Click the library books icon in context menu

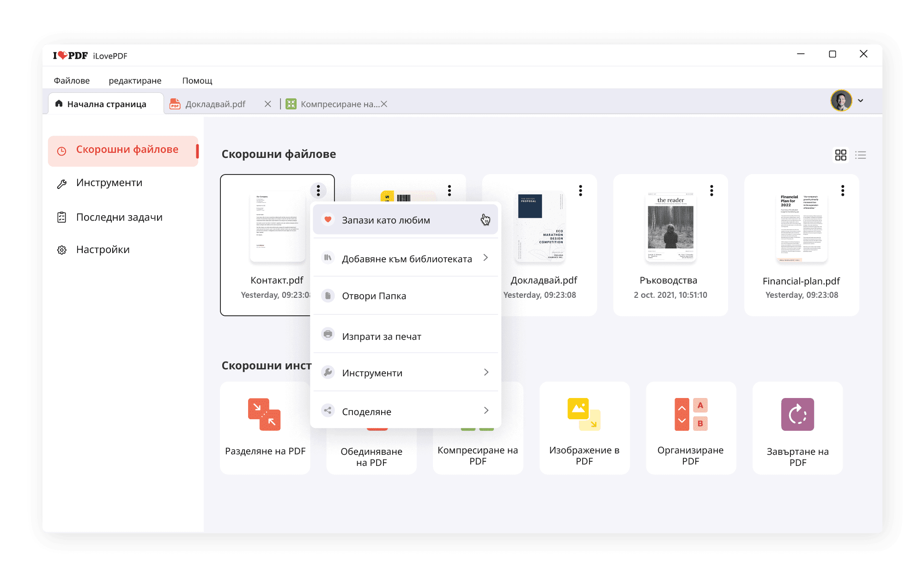click(x=328, y=258)
